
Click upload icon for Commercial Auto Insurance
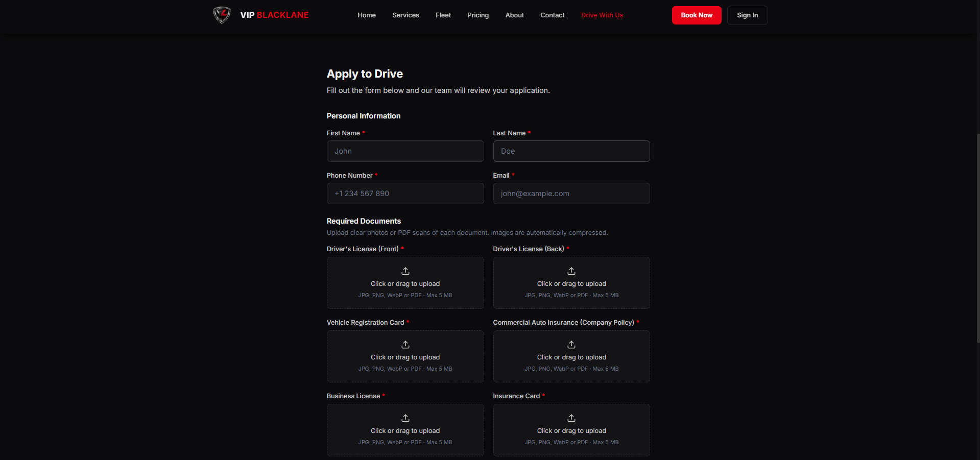(x=571, y=345)
